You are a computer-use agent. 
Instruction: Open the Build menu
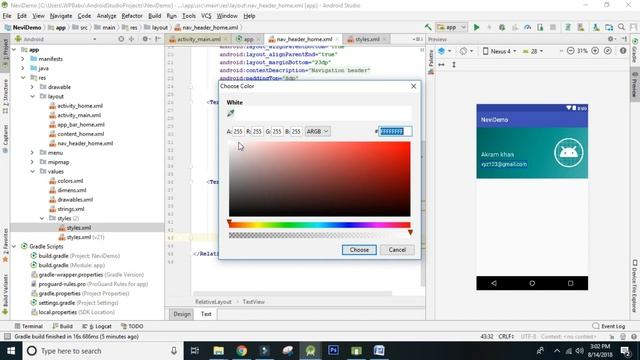click(154, 16)
